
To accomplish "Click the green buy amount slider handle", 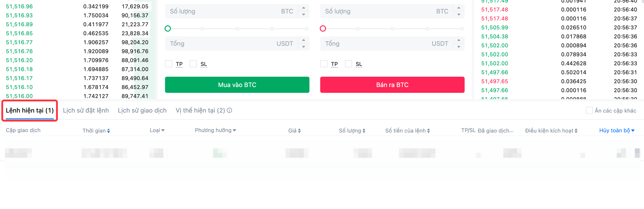I will (x=168, y=28).
